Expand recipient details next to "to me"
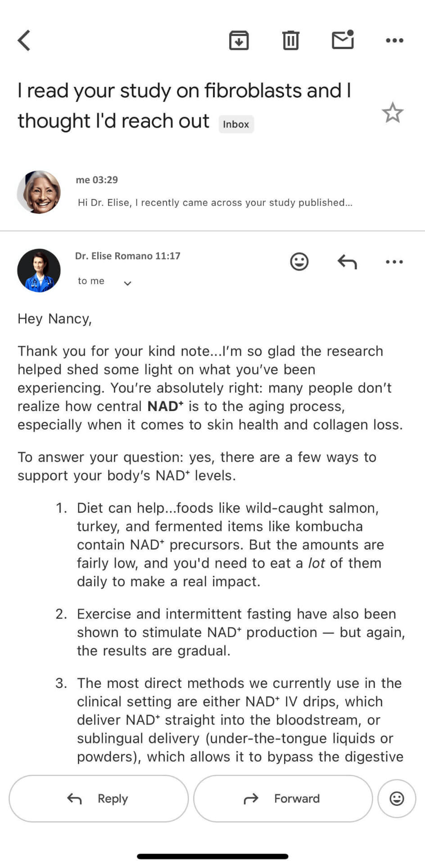 [x=127, y=283]
